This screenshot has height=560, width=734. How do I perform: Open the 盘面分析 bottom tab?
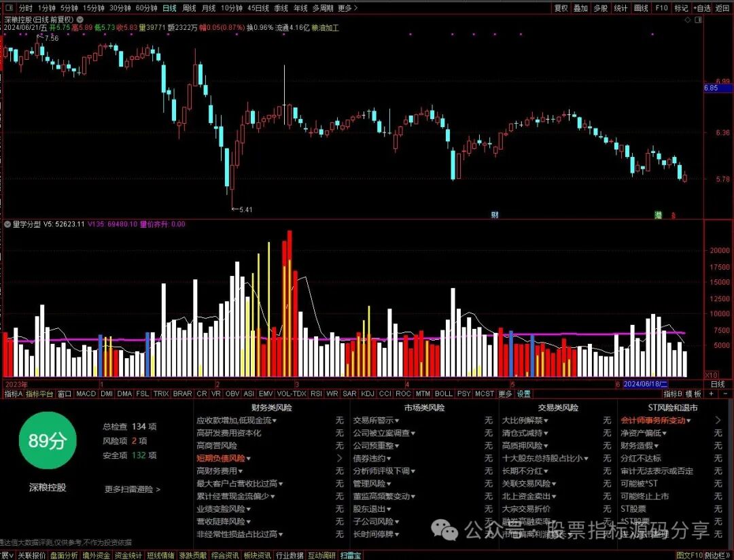tap(64, 555)
